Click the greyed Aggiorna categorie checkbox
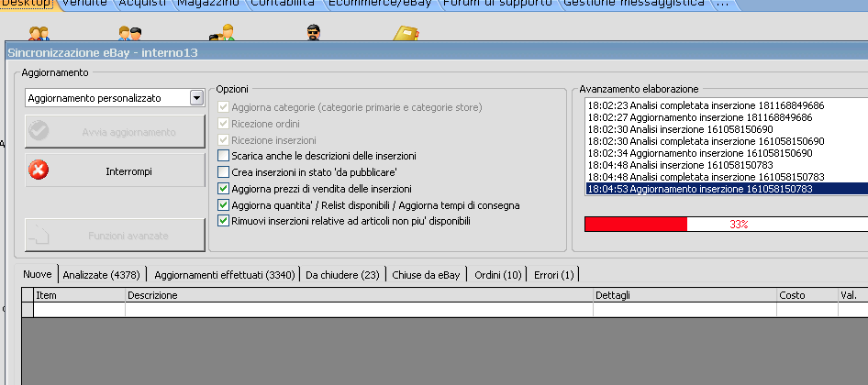Screen dimensions: 868x385 223,106
